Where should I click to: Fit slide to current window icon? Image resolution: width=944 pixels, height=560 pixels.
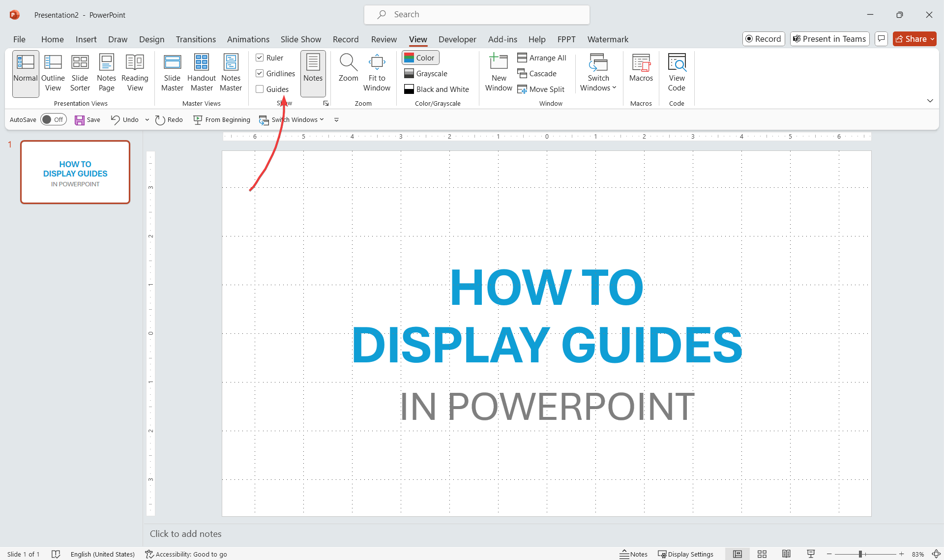[x=936, y=554]
